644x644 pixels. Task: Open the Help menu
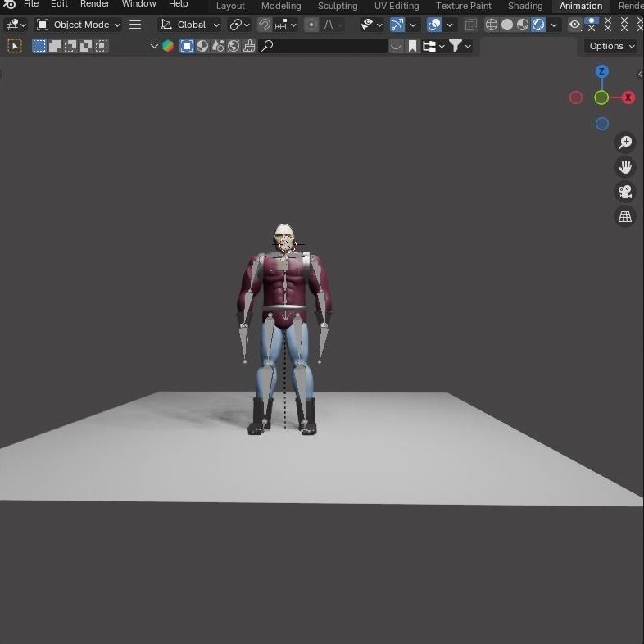pos(179,4)
